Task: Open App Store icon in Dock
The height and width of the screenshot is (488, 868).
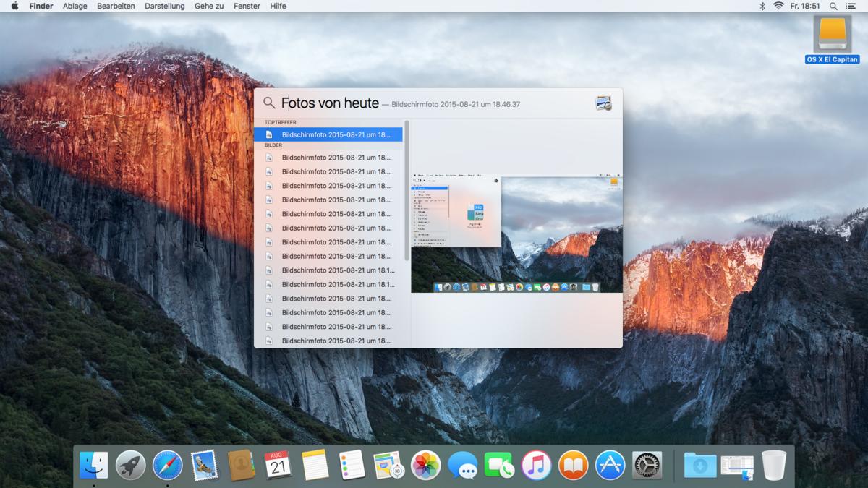Action: (x=610, y=466)
